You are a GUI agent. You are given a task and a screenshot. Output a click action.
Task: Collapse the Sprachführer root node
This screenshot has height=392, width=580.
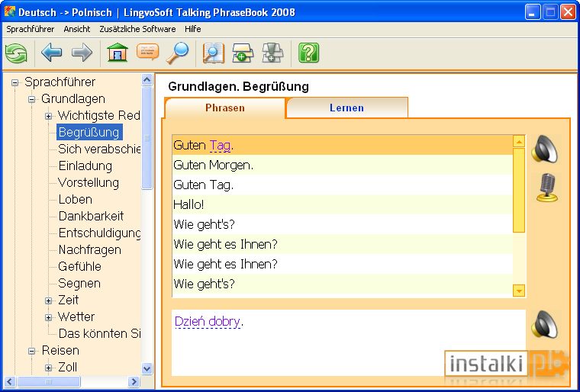[x=14, y=83]
